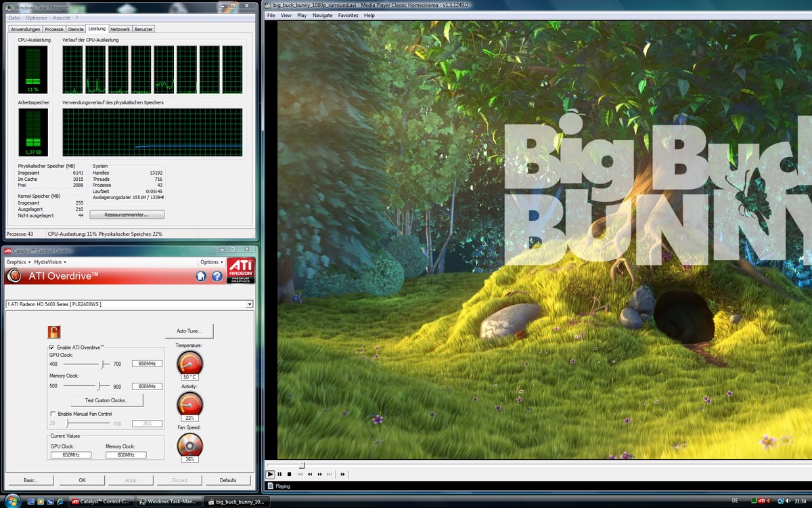Image resolution: width=812 pixels, height=508 pixels.
Task: Switch to the Netzwerk tab
Action: pos(120,29)
